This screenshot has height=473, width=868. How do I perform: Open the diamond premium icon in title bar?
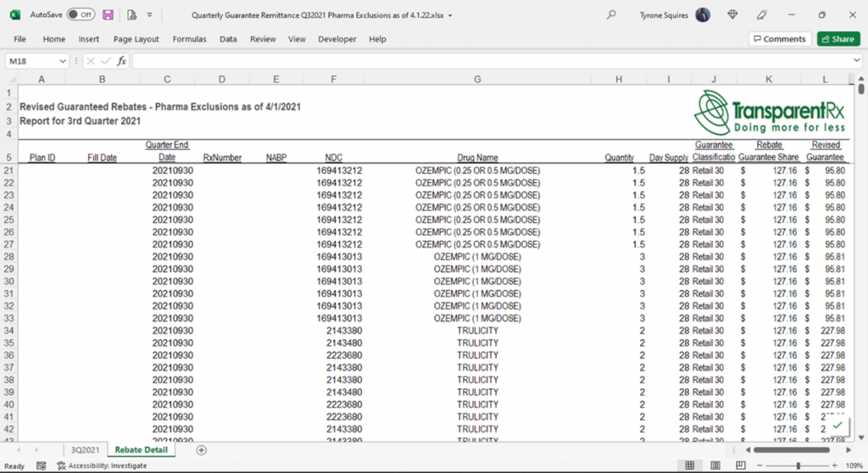732,15
